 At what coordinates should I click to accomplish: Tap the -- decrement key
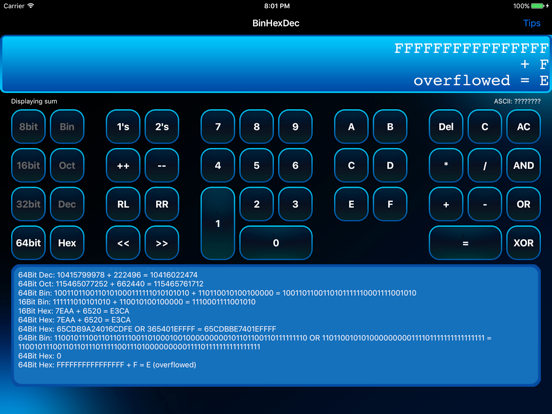[162, 165]
